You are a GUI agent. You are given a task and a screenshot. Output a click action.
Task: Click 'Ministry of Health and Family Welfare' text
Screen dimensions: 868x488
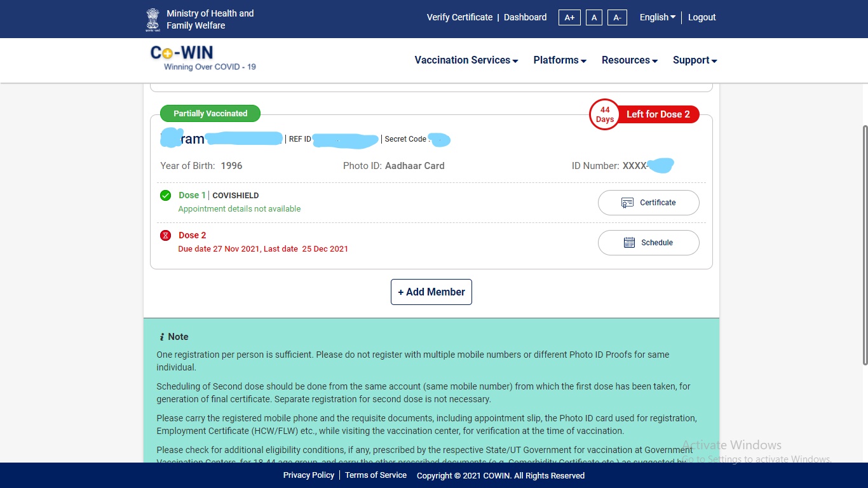pyautogui.click(x=210, y=19)
